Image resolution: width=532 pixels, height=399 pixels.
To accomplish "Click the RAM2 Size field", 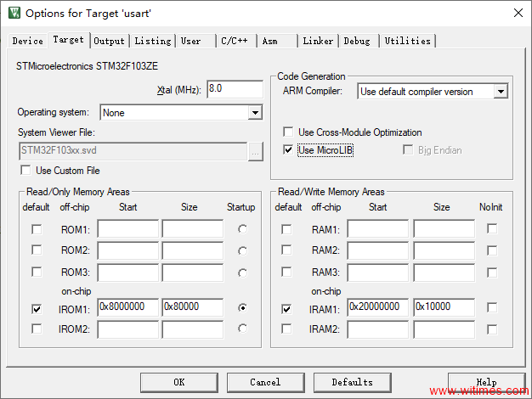I will click(444, 250).
